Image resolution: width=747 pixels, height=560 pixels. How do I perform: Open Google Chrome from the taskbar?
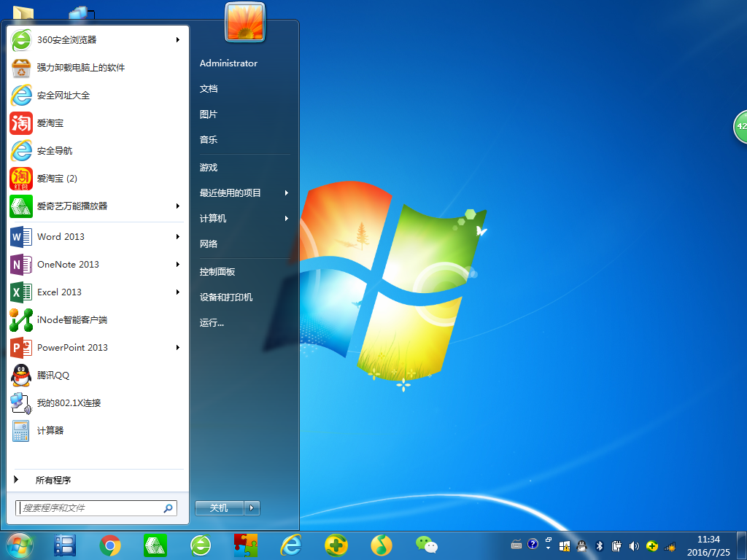click(x=110, y=545)
